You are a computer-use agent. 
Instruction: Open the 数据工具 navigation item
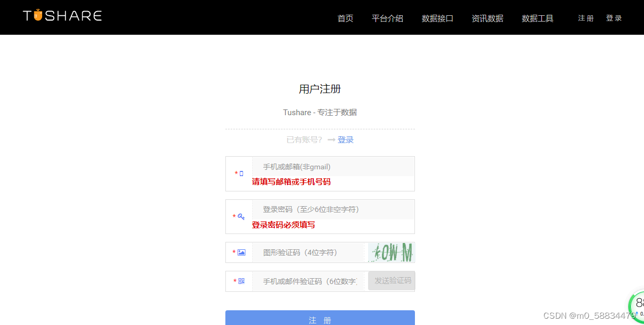pos(537,18)
